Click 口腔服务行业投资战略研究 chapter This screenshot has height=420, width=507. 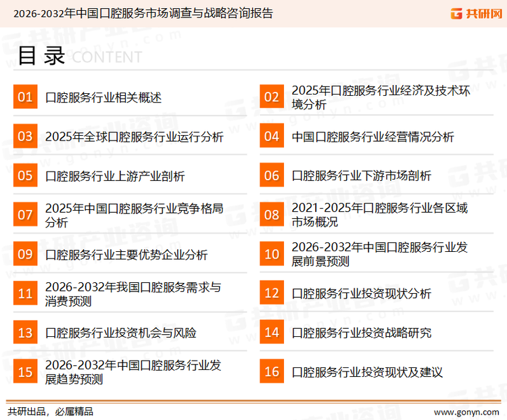pyautogui.click(x=361, y=333)
